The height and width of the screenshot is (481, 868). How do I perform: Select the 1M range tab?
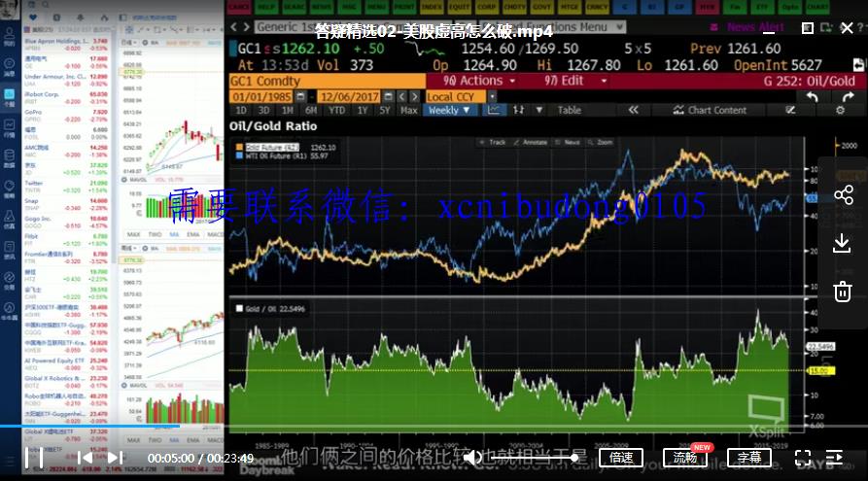288,110
